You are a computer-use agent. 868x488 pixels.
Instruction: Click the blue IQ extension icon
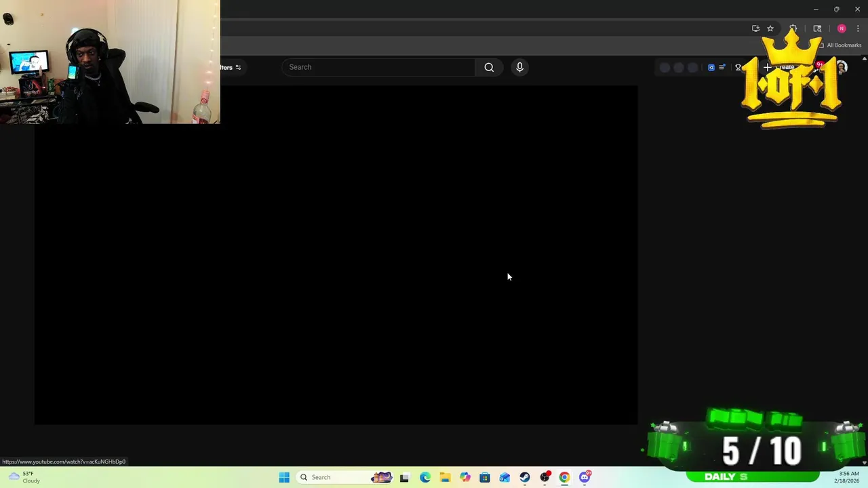pos(711,67)
